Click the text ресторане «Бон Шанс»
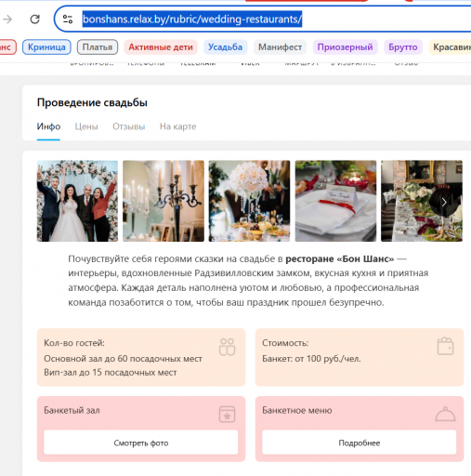Viewport: 471px width, 476px height. [x=340, y=258]
